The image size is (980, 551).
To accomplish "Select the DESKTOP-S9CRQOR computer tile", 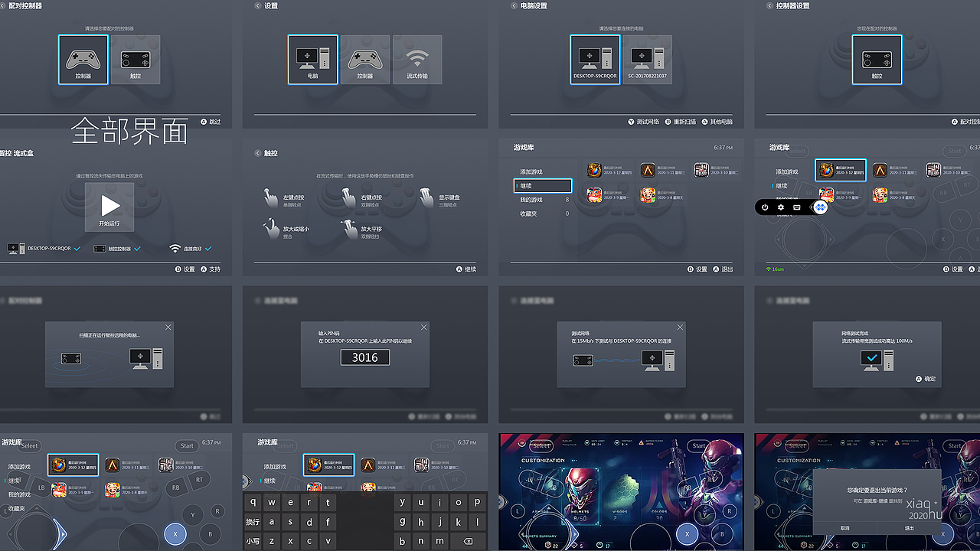I will pos(596,60).
